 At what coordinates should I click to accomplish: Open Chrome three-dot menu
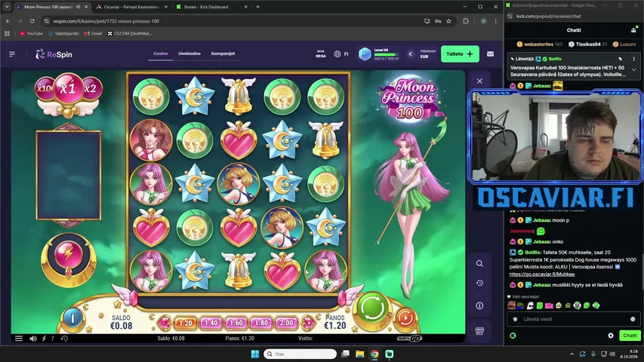click(x=496, y=21)
